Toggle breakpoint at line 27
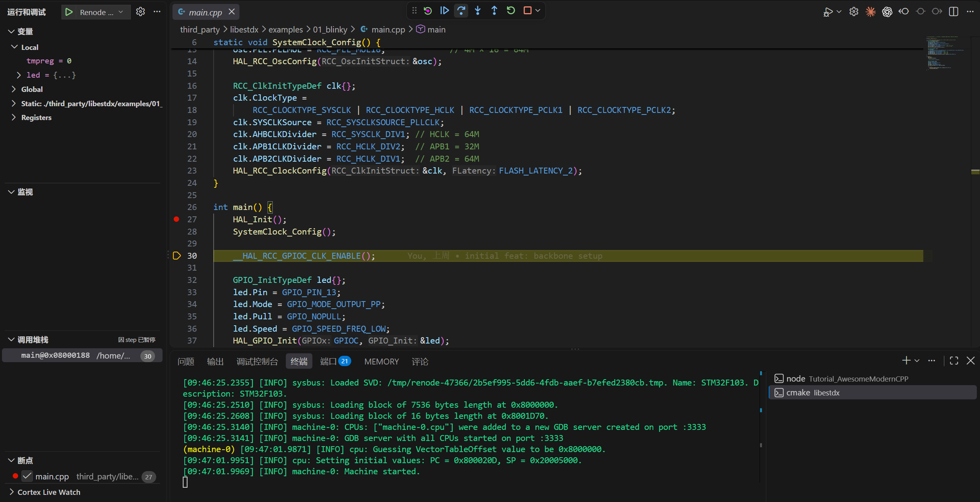The height and width of the screenshot is (502, 980). coord(176,219)
